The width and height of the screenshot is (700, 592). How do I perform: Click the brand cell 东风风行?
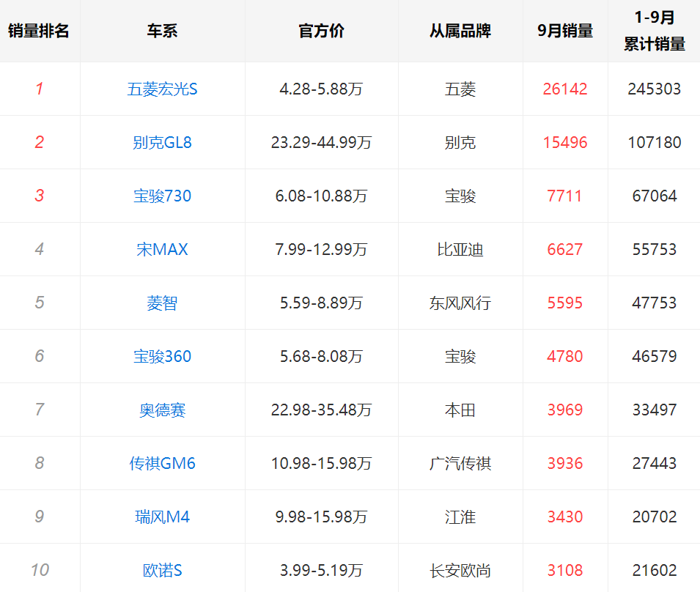pos(460,303)
